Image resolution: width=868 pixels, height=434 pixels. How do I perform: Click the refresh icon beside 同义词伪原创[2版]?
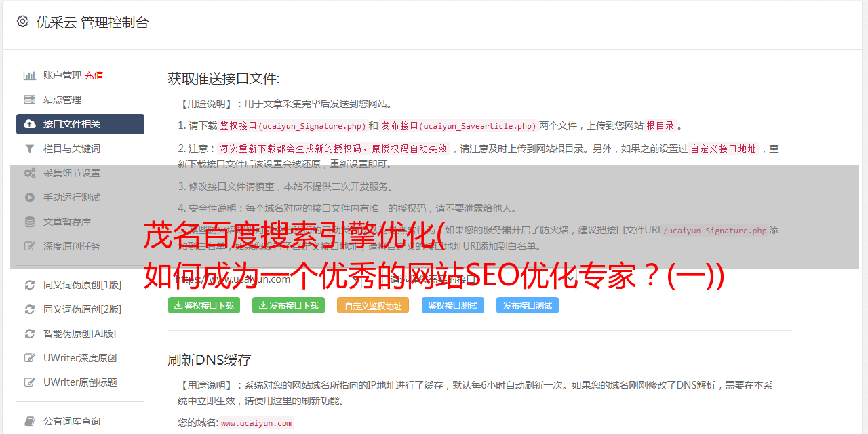(x=30, y=309)
